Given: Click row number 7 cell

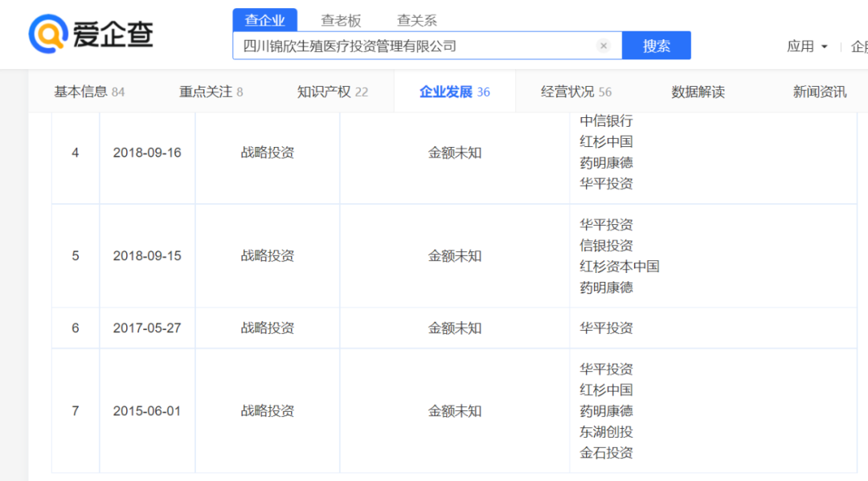Looking at the screenshot, I should pos(76,411).
